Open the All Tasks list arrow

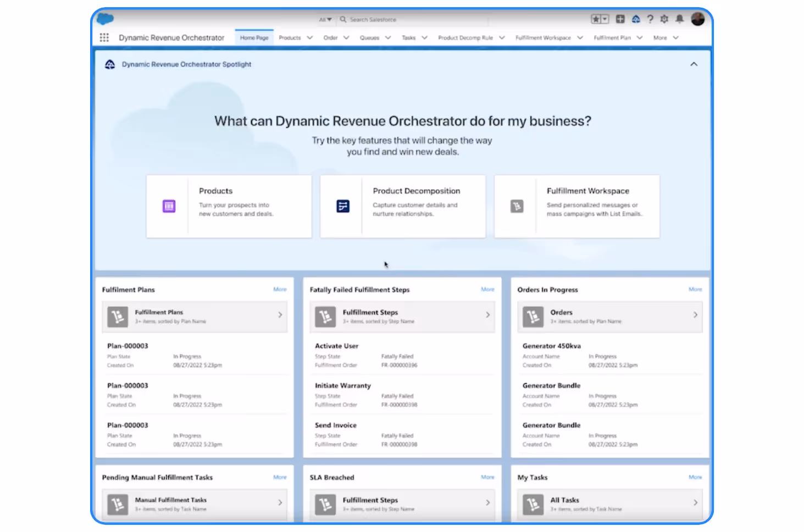[695, 503]
